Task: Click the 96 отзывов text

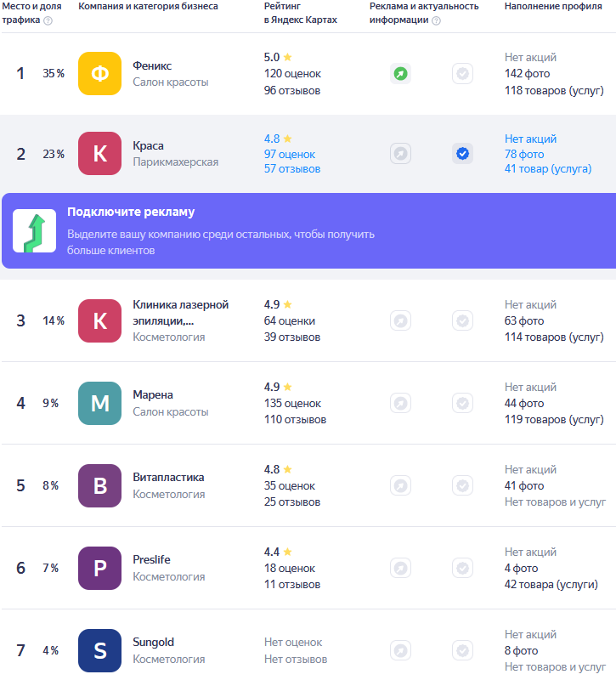Action: click(x=292, y=91)
